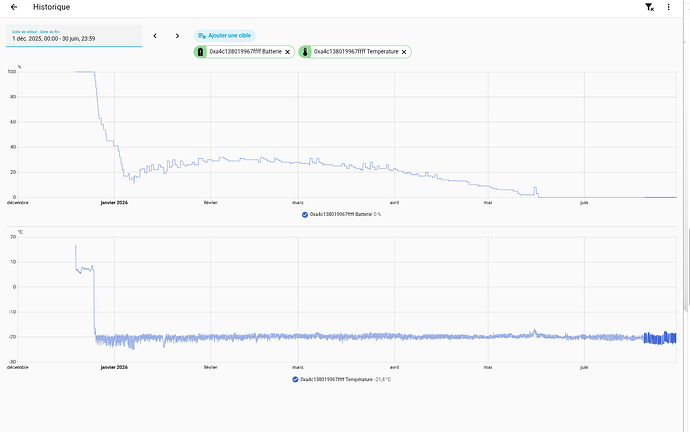Click the thermometer icon on Température chip

pos(305,52)
